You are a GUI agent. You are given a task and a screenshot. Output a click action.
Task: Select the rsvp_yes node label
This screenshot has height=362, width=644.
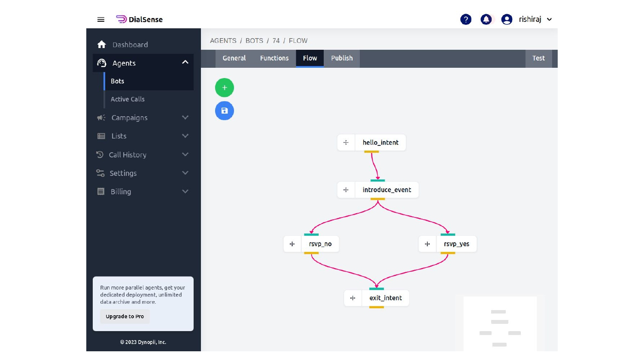pyautogui.click(x=456, y=244)
